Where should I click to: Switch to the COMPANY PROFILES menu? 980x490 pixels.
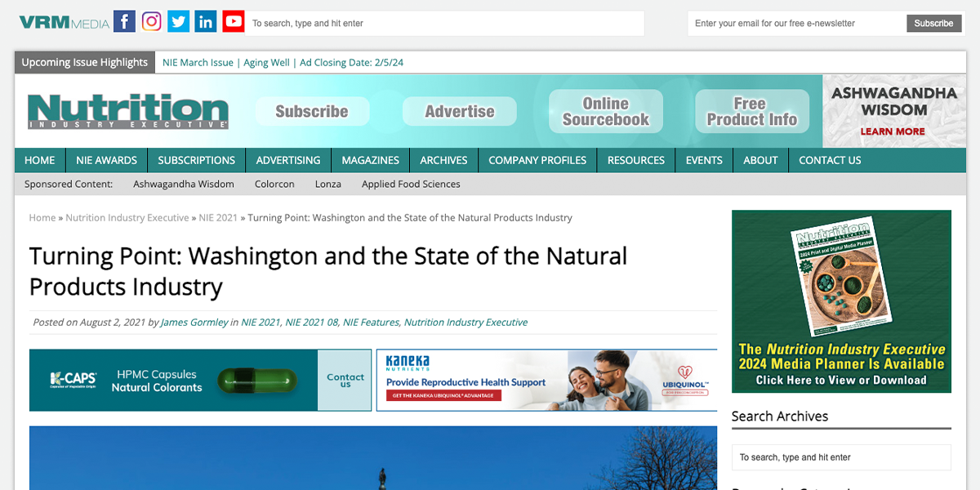tap(537, 160)
